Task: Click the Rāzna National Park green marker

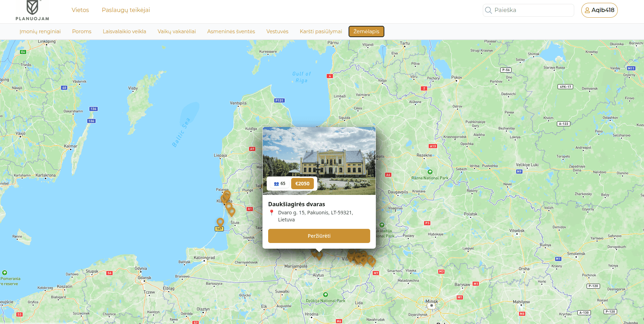Action: [430, 172]
